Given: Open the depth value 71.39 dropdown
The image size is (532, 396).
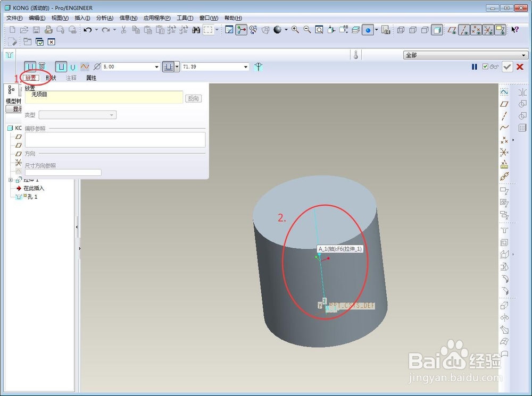Looking at the screenshot, I should (246, 67).
